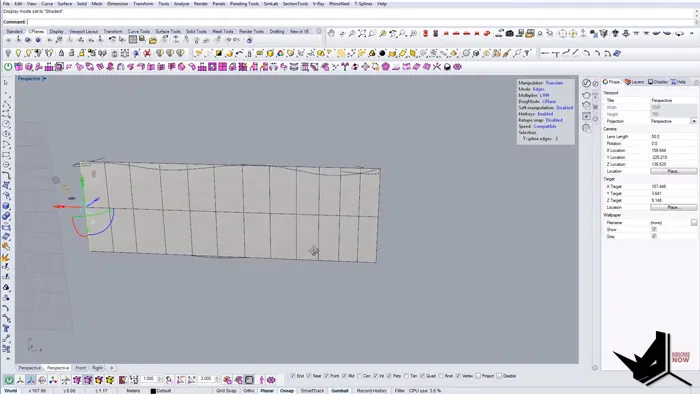This screenshot has width=700, height=394.
Task: Open the Analyze menu
Action: point(181,4)
